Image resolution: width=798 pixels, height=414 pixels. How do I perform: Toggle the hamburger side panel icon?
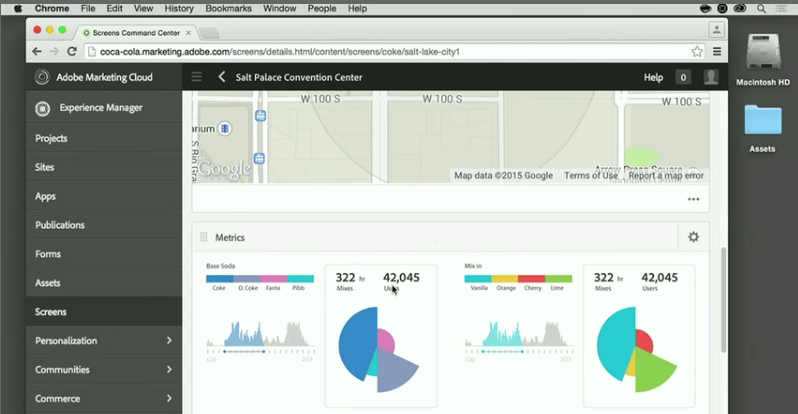(196, 77)
